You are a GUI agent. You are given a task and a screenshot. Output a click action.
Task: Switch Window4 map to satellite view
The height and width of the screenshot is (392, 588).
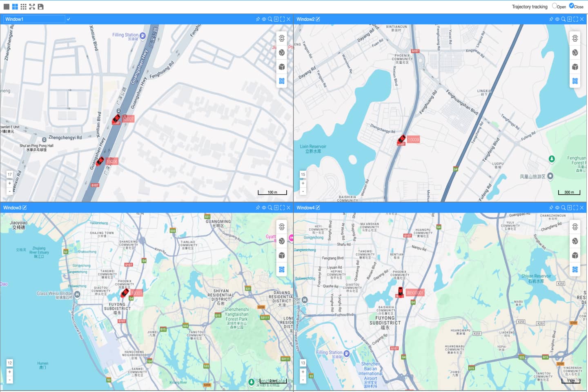575,241
